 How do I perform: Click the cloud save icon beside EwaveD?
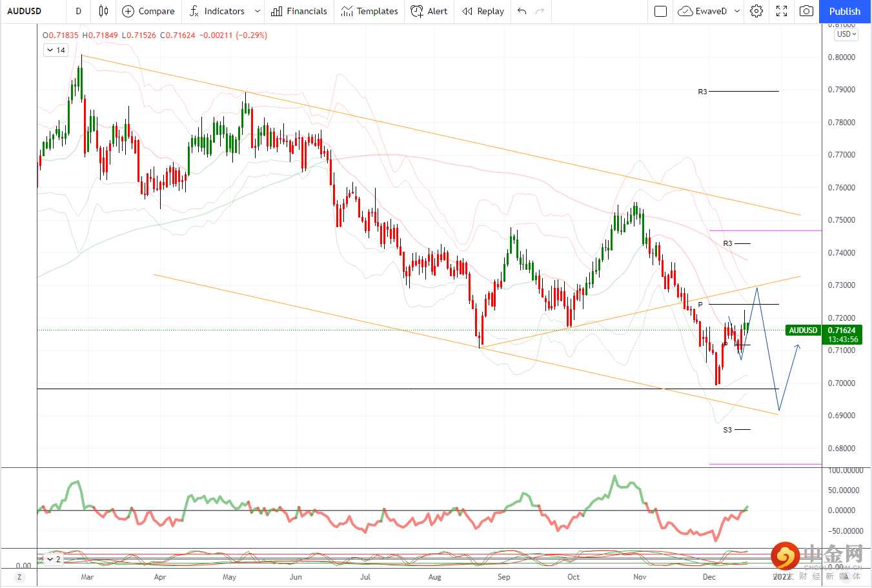[685, 11]
